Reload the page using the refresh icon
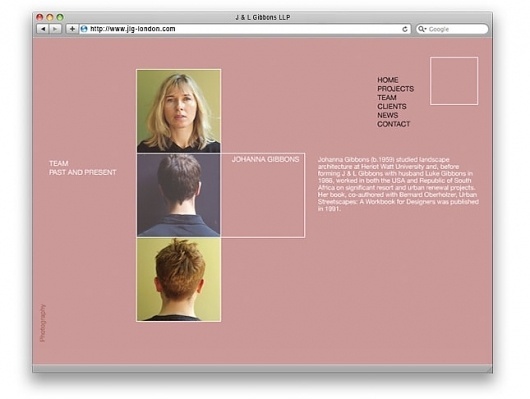The width and height of the screenshot is (530, 399). (x=405, y=29)
